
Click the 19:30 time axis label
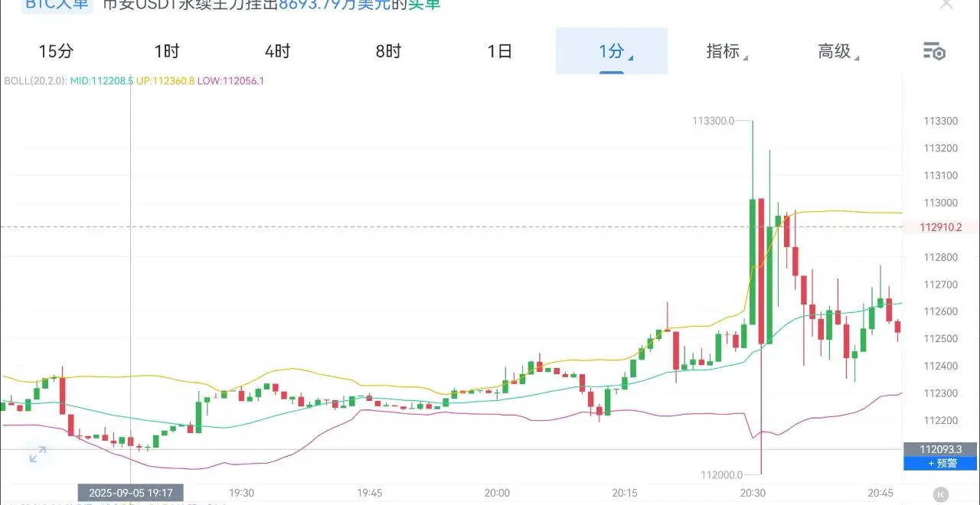click(x=241, y=493)
